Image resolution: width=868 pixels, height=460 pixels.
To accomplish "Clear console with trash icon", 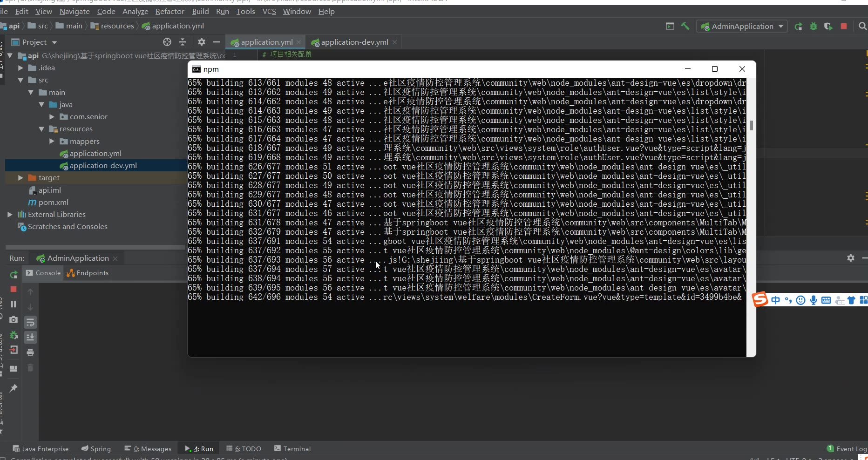I will click(30, 368).
